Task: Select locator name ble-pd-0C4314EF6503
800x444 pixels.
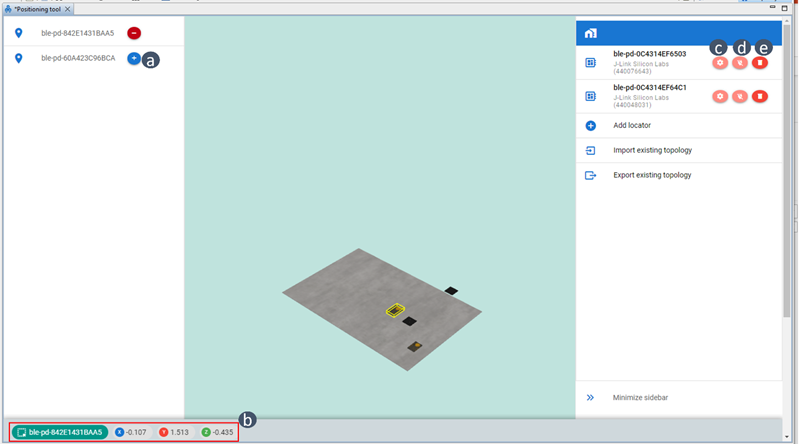Action: click(x=649, y=54)
